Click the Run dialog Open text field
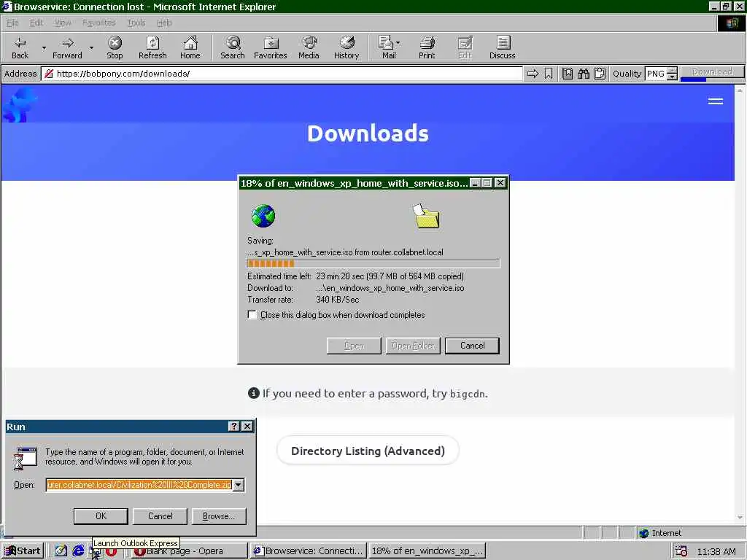 (139, 485)
